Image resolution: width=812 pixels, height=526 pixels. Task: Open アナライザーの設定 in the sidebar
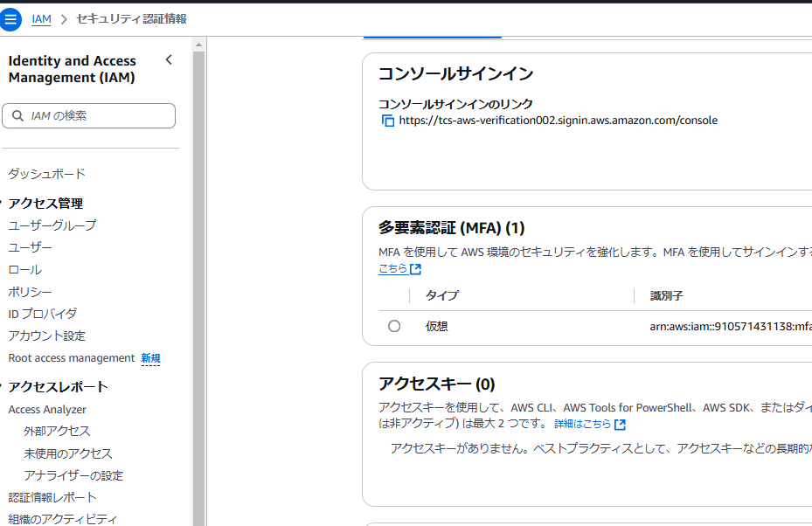pyautogui.click(x=73, y=476)
